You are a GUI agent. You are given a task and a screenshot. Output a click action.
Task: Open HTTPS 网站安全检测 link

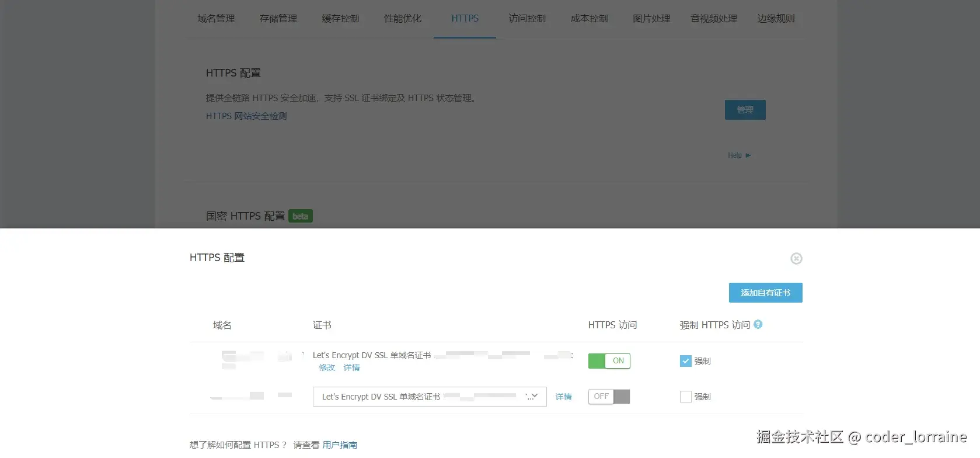point(246,116)
